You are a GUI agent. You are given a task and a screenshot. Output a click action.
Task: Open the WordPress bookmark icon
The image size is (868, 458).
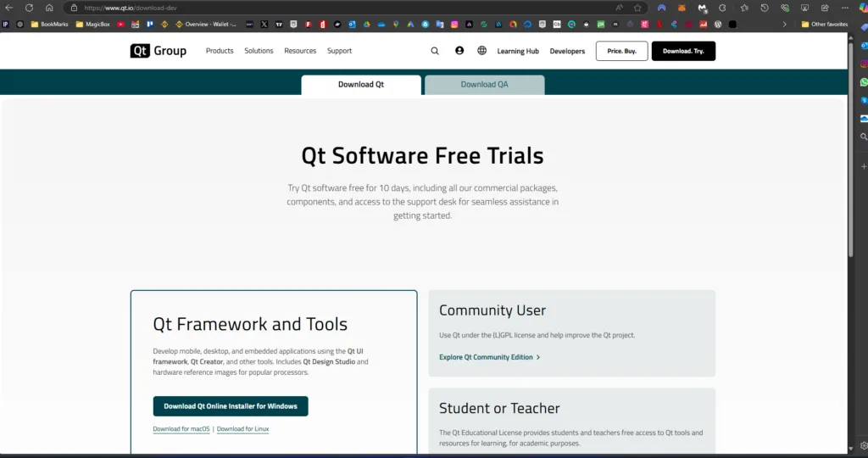tap(717, 25)
